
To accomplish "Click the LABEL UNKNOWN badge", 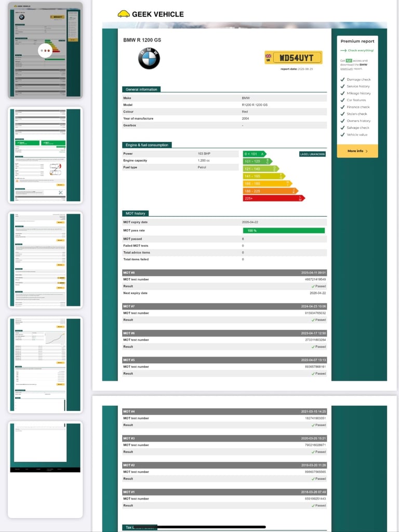I will 312,154.
